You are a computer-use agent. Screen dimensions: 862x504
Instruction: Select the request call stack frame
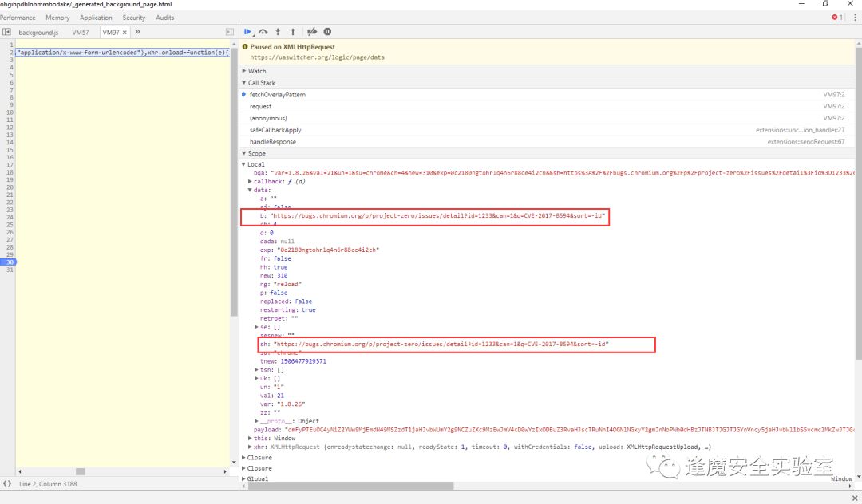click(548, 107)
